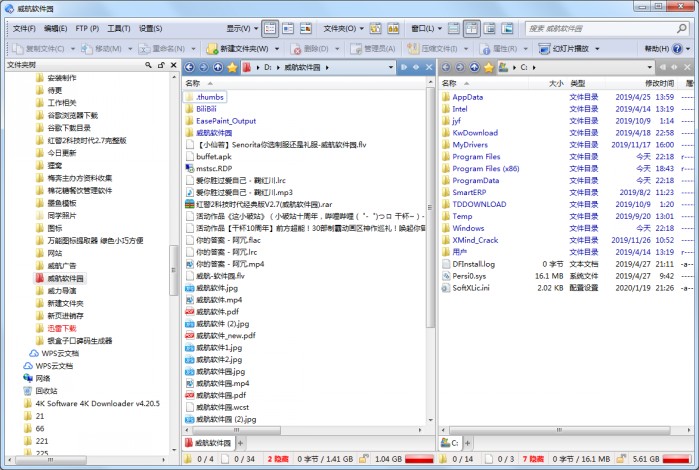
Task: Open the 窗口(L) dropdown
Action: [426, 29]
